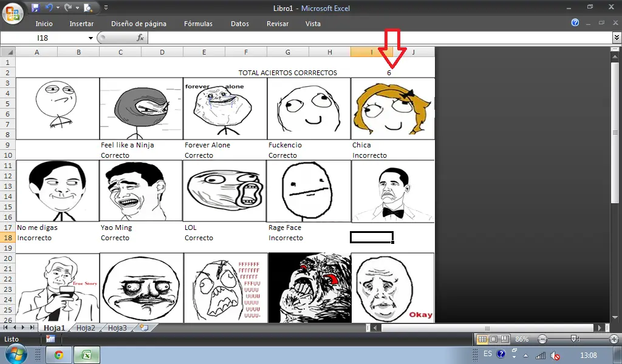Click the No me digas cell
622x364 pixels.
click(37, 227)
